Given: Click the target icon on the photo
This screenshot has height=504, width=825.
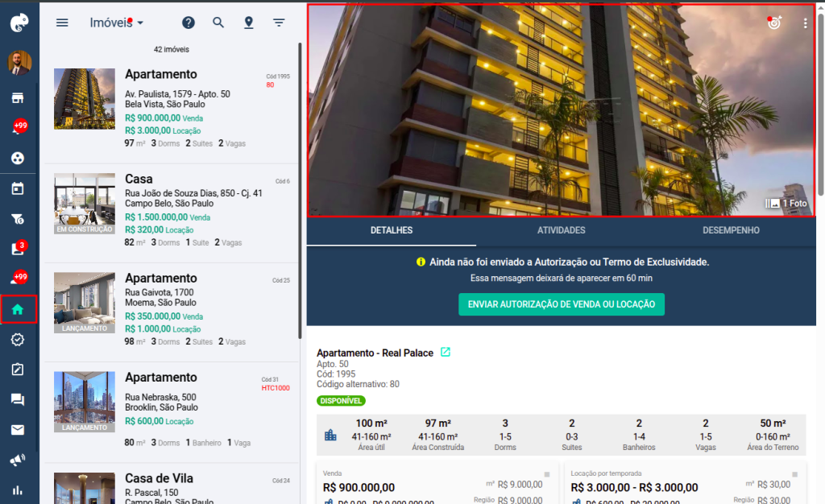Looking at the screenshot, I should pos(774,23).
